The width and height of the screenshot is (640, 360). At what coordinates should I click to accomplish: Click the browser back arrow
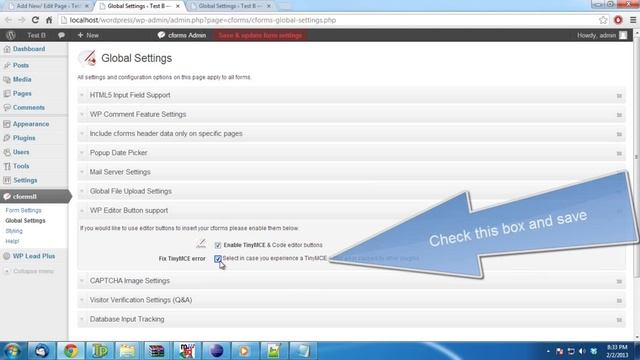click(x=8, y=20)
